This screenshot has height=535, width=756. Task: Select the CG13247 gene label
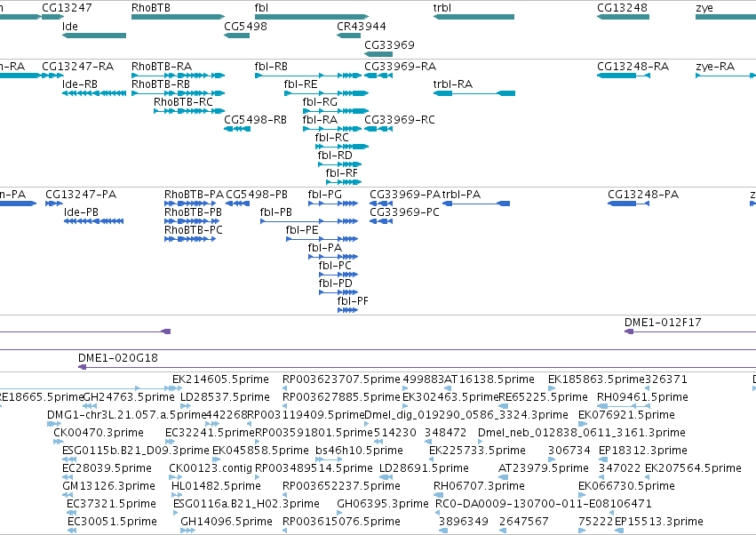(x=67, y=8)
